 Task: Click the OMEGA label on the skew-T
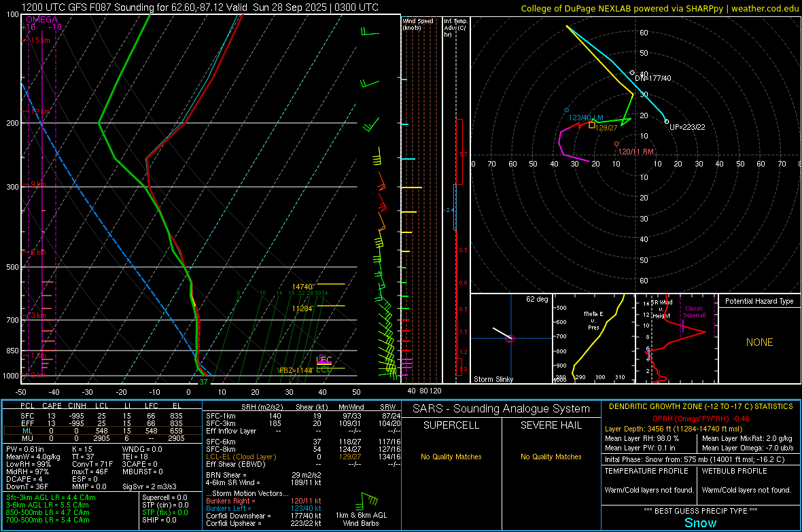(41, 20)
